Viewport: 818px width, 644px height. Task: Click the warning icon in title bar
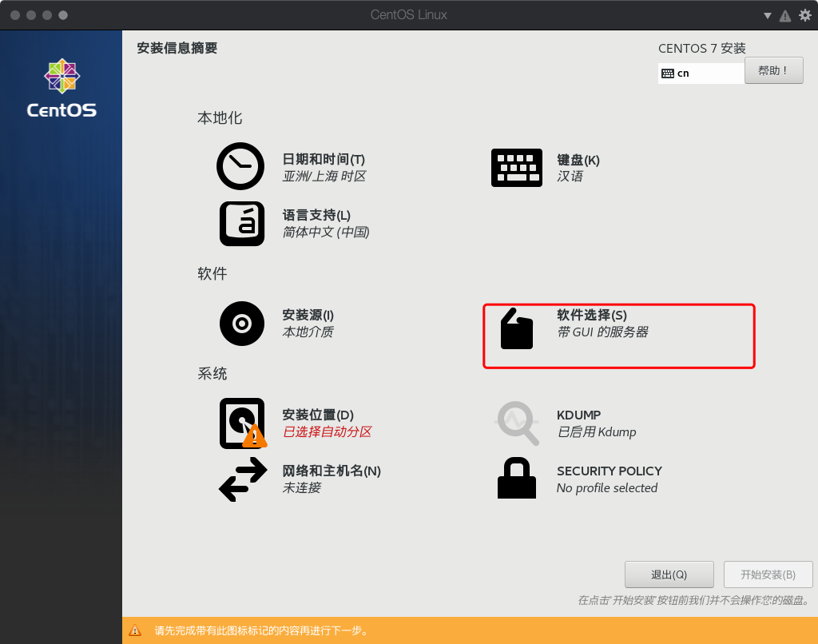(x=784, y=14)
